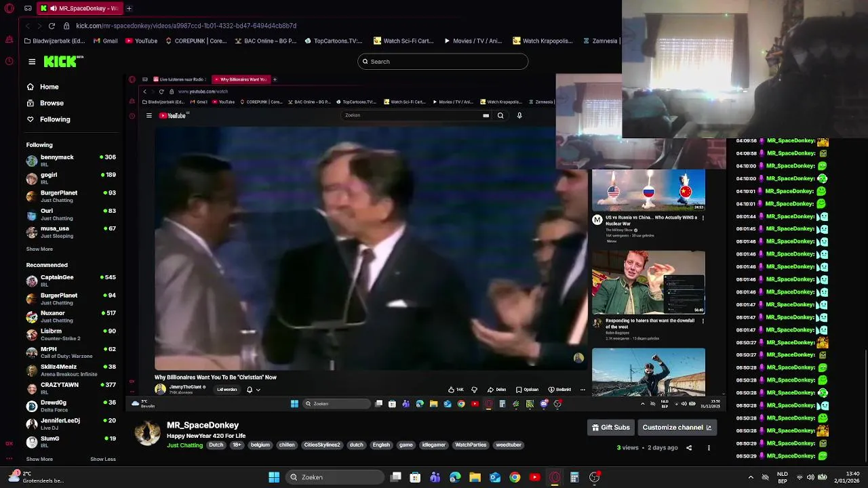
Task: Open Google Chrome from the taskbar
Action: (x=515, y=477)
